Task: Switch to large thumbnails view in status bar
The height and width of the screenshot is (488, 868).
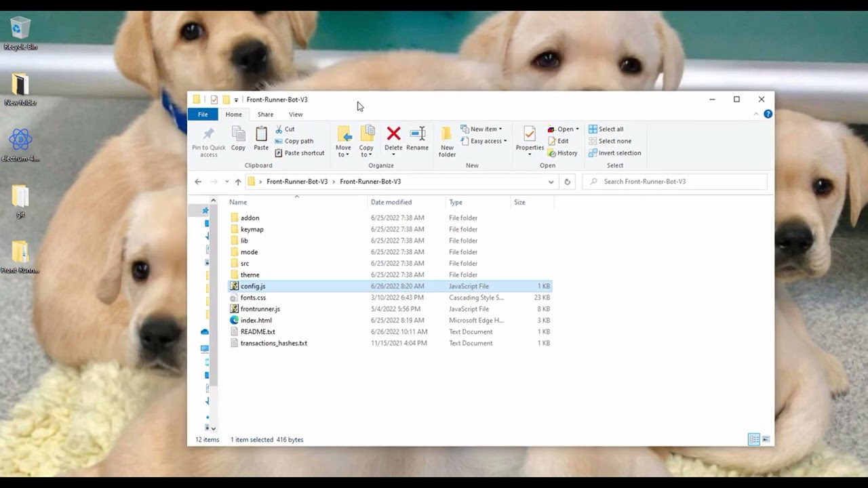Action: (766, 440)
